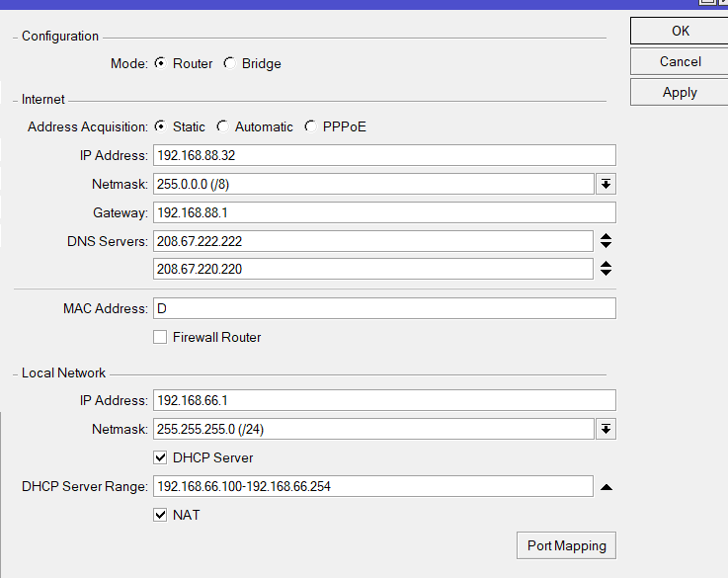Image resolution: width=728 pixels, height=578 pixels.
Task: Click the Cancel button
Action: (680, 61)
